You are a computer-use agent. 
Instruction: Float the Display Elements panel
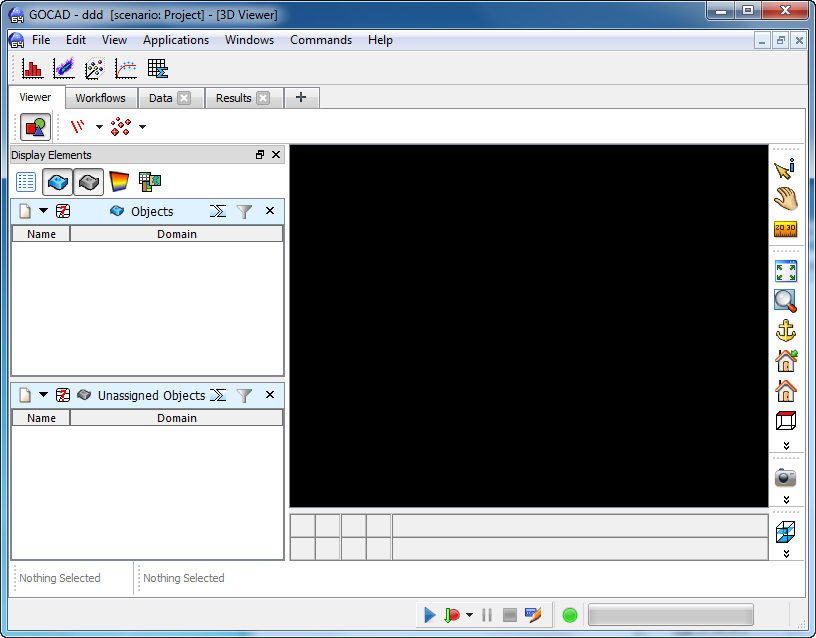click(260, 155)
